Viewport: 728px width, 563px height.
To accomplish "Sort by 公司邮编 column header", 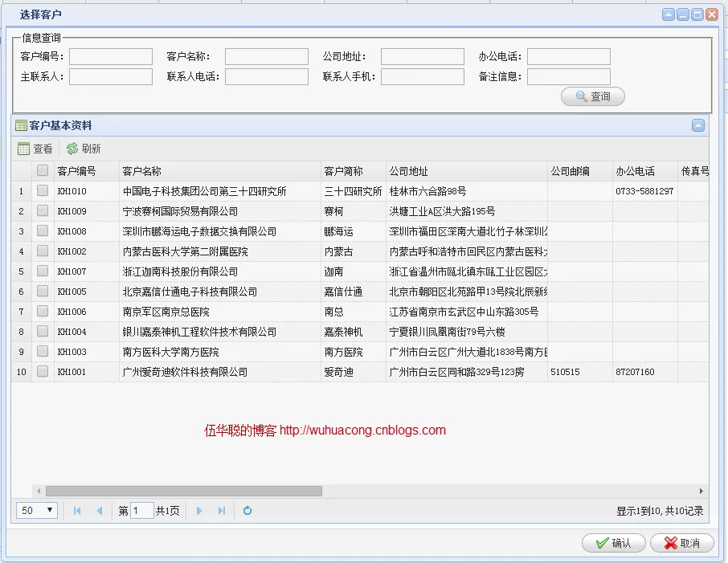I will coord(580,171).
